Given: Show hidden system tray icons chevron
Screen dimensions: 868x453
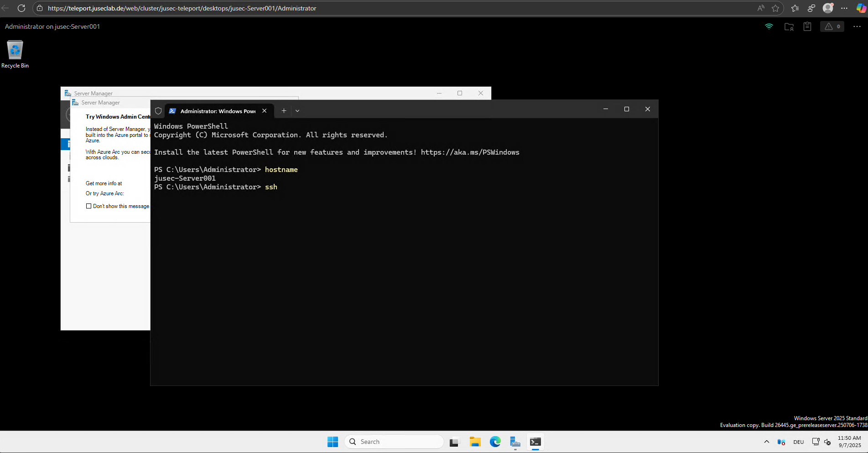Looking at the screenshot, I should point(766,442).
